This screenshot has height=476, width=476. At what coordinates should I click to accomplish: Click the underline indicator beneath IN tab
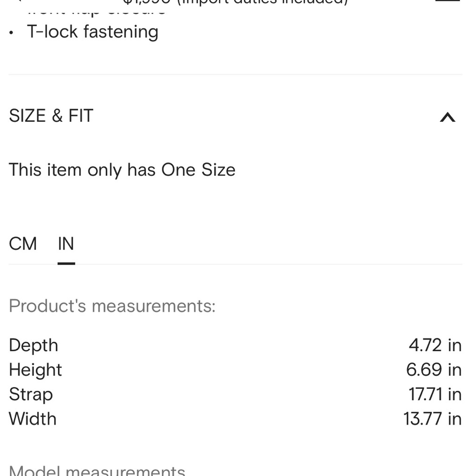(x=66, y=264)
